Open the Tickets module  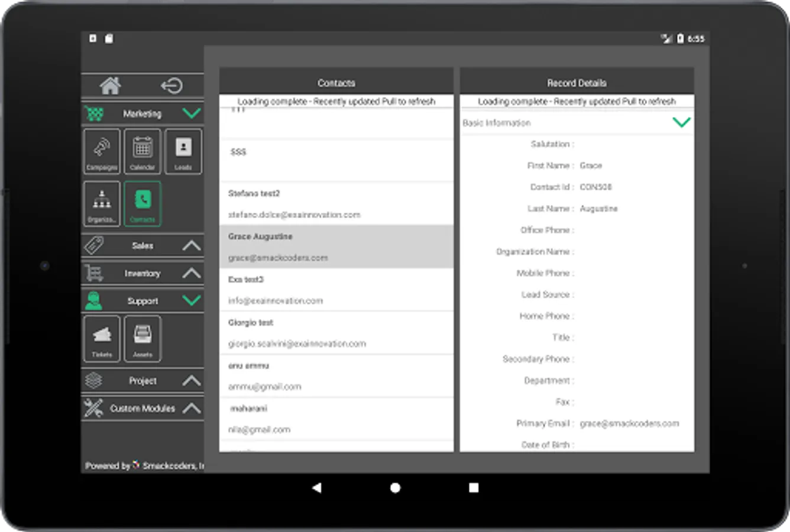102,339
